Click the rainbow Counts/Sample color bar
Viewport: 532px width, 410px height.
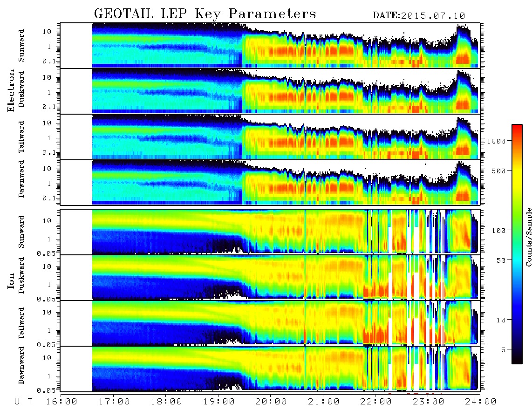[x=517, y=244]
